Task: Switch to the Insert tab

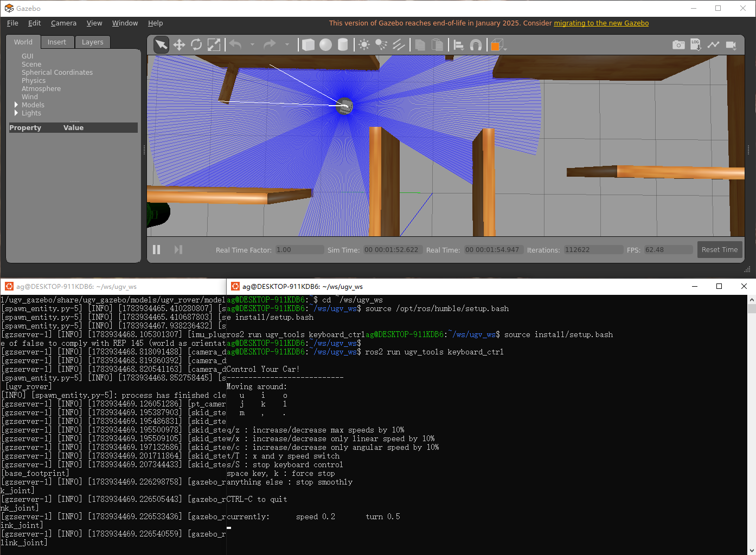Action: tap(57, 42)
